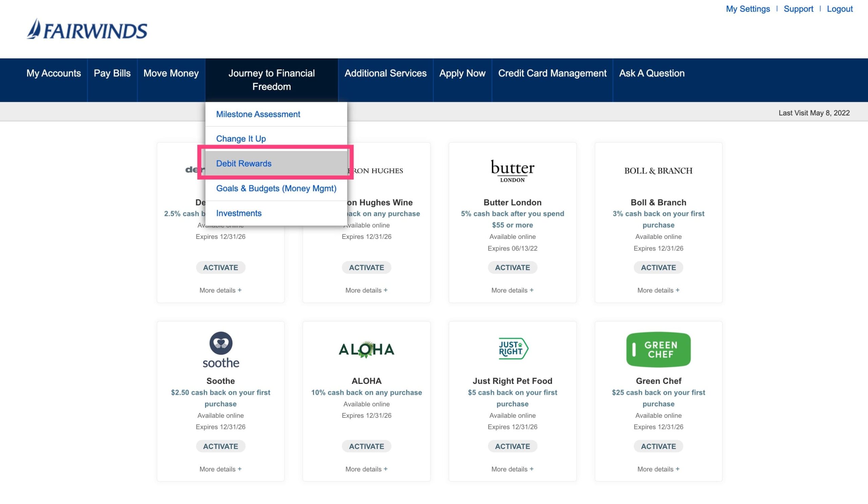The height and width of the screenshot is (504, 868).
Task: Open the My Settings link
Action: (747, 9)
